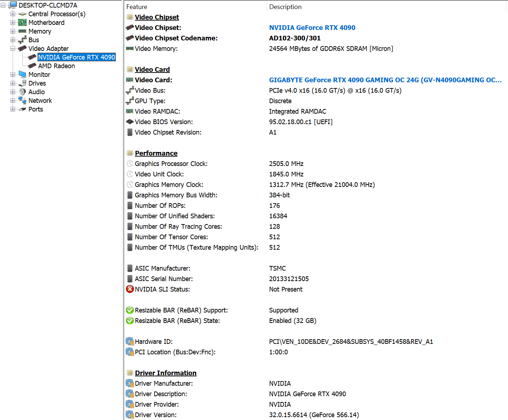The image size is (508, 420).
Task: Click the gear icon beside Driver Version
Action: pos(130,415)
